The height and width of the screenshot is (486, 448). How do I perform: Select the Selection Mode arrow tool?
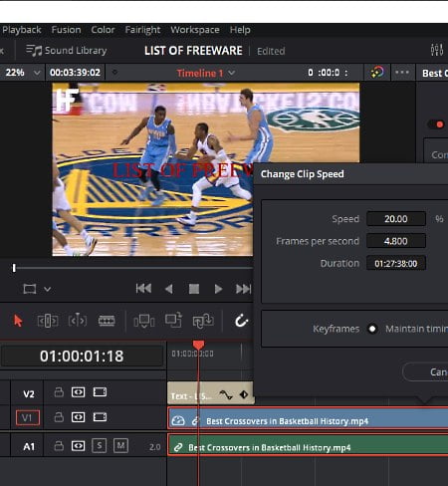click(x=18, y=321)
